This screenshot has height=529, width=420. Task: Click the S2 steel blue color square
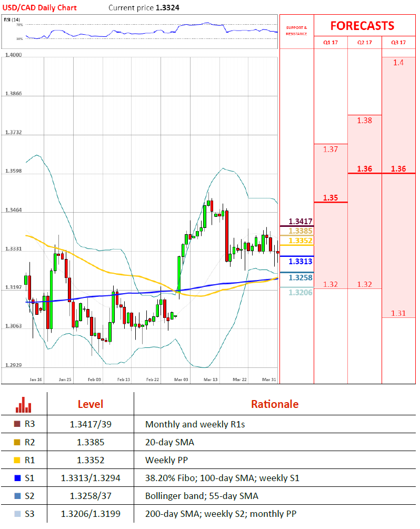(x=17, y=496)
